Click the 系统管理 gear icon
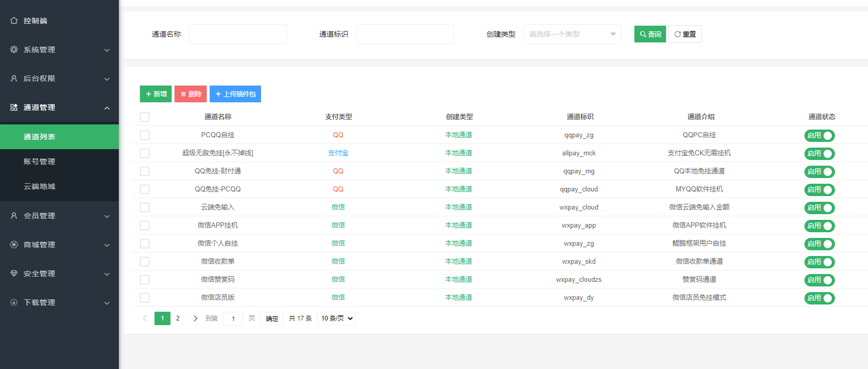 pos(14,50)
